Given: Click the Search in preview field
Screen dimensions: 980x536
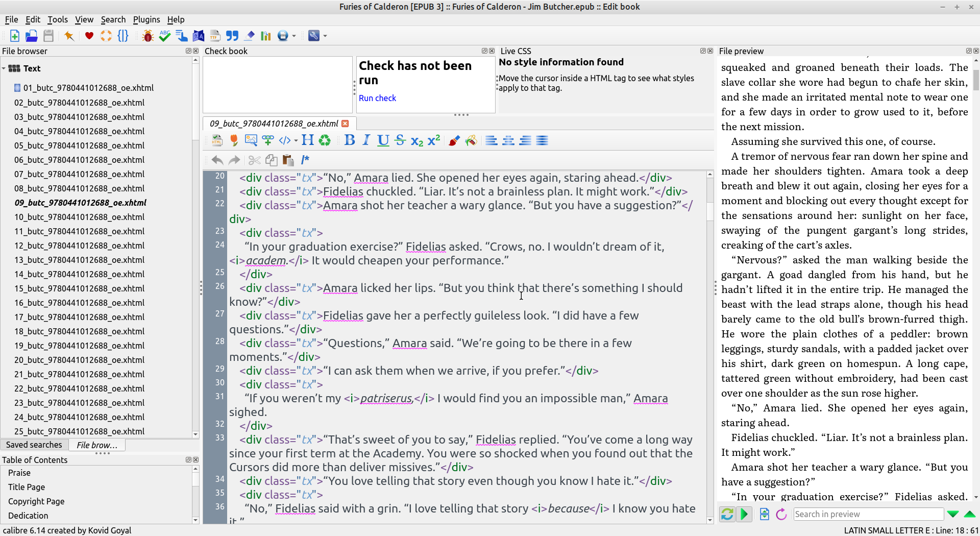Looking at the screenshot, I should tap(868, 514).
